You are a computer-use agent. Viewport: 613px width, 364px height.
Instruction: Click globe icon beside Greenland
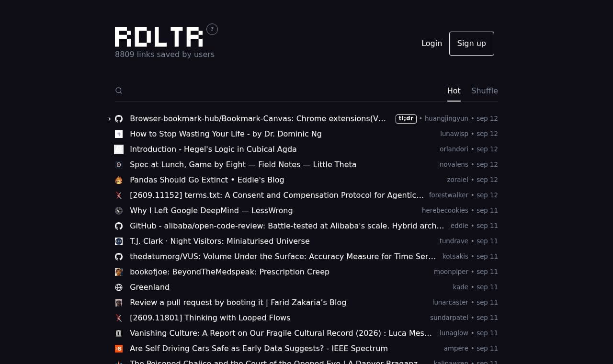pyautogui.click(x=119, y=287)
